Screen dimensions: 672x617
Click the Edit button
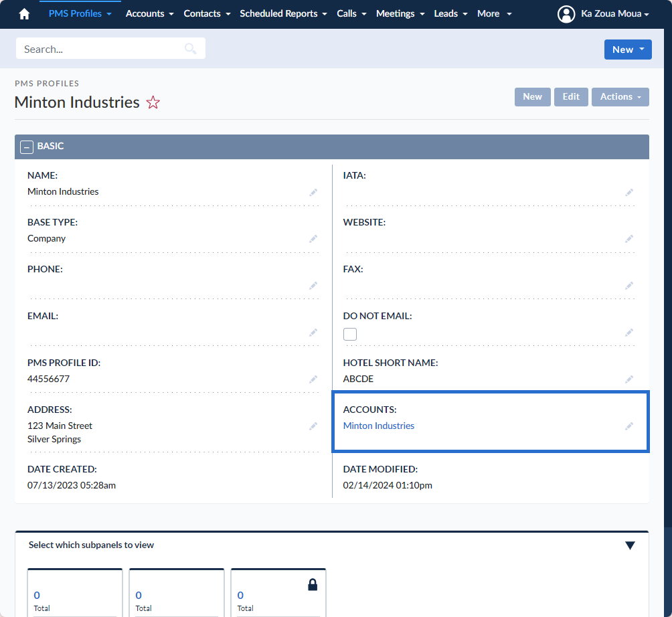click(571, 97)
